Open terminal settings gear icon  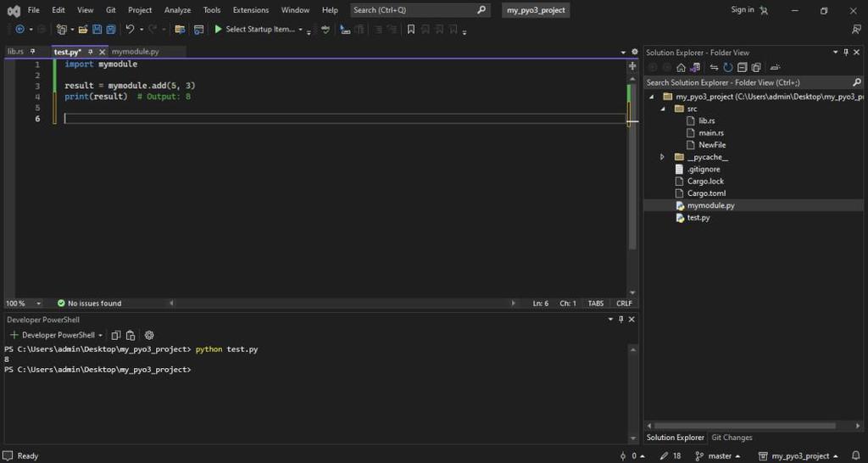[149, 335]
